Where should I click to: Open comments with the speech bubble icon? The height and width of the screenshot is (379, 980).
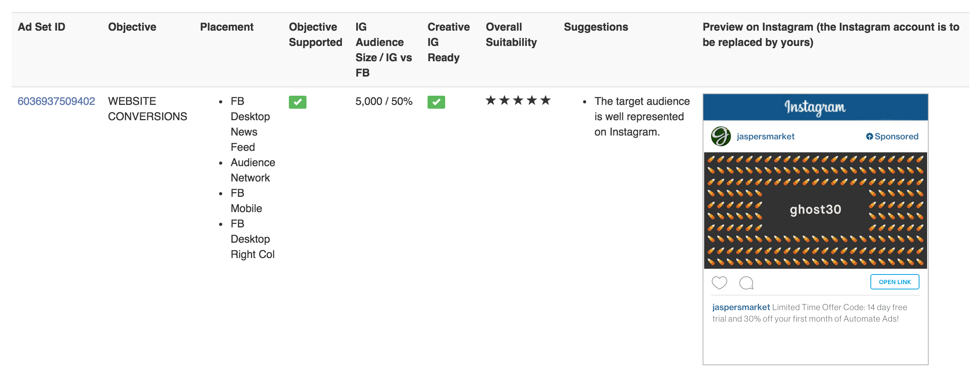tap(746, 283)
